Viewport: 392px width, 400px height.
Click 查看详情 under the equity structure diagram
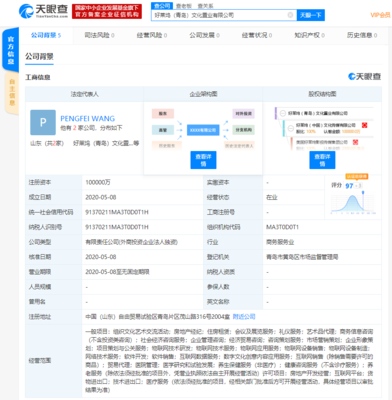322,160
